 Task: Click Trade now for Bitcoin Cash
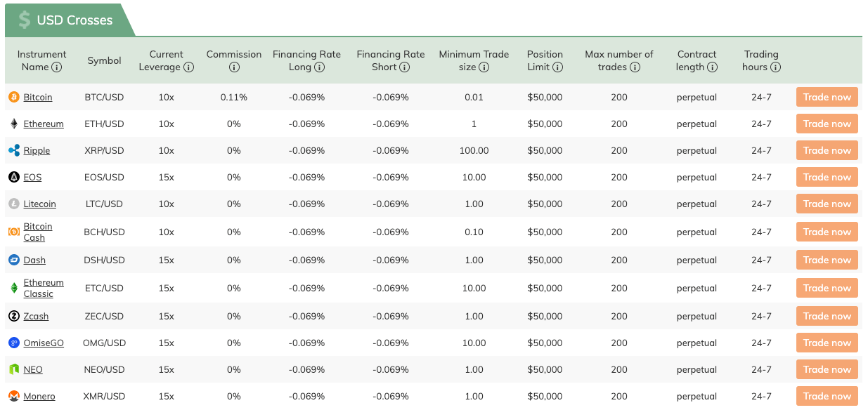coord(827,232)
